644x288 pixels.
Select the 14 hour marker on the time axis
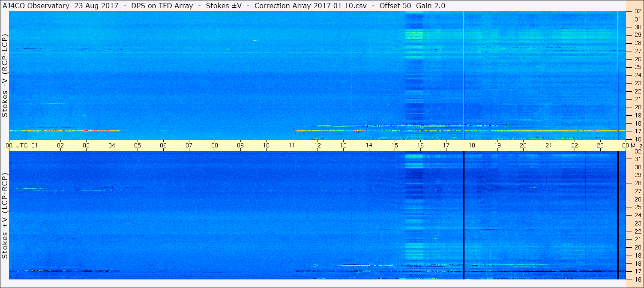369,145
